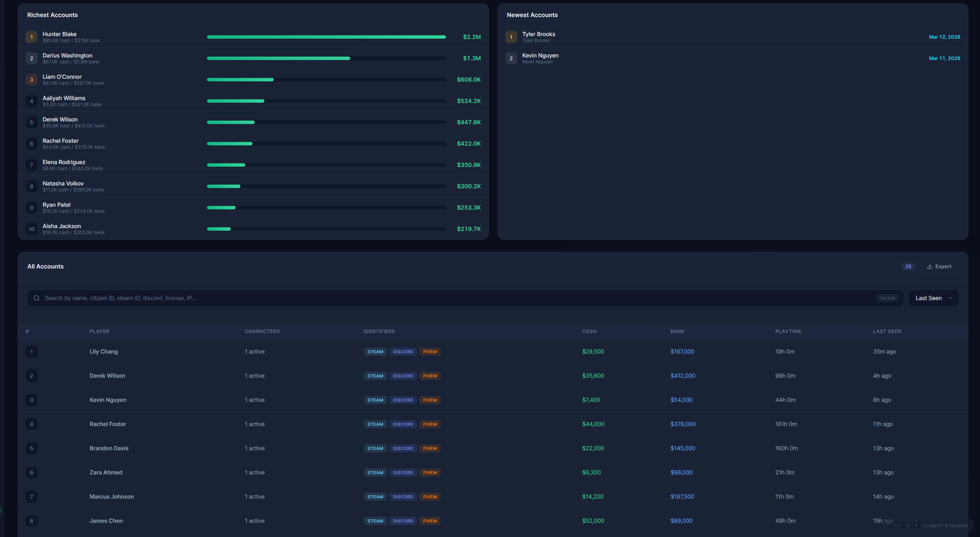
Task: Click the Export button
Action: [939, 267]
